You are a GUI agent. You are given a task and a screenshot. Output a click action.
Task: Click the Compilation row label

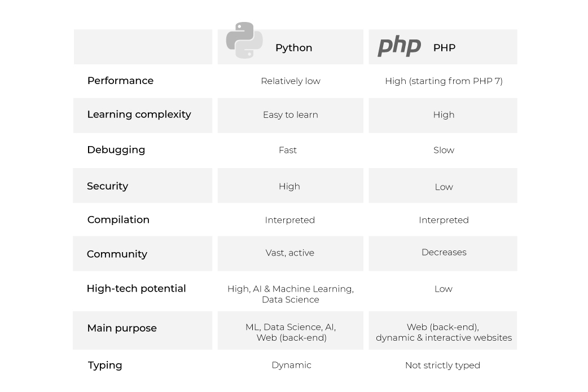(x=118, y=219)
